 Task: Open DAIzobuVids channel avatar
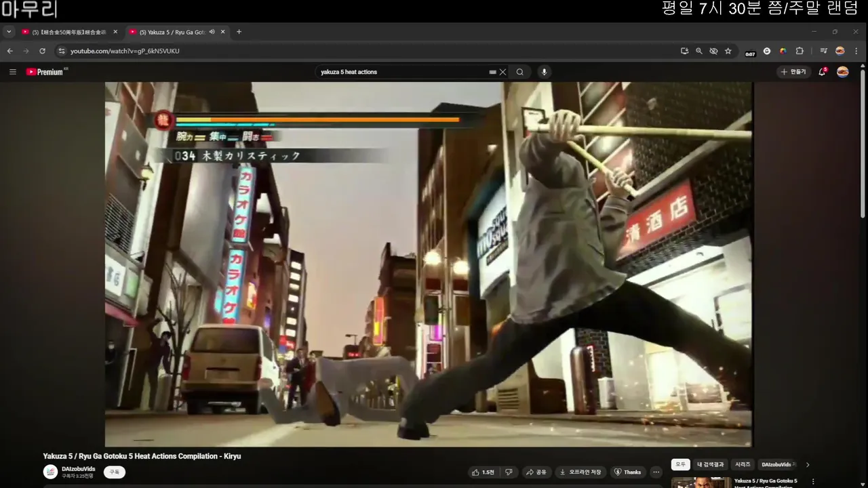click(50, 472)
